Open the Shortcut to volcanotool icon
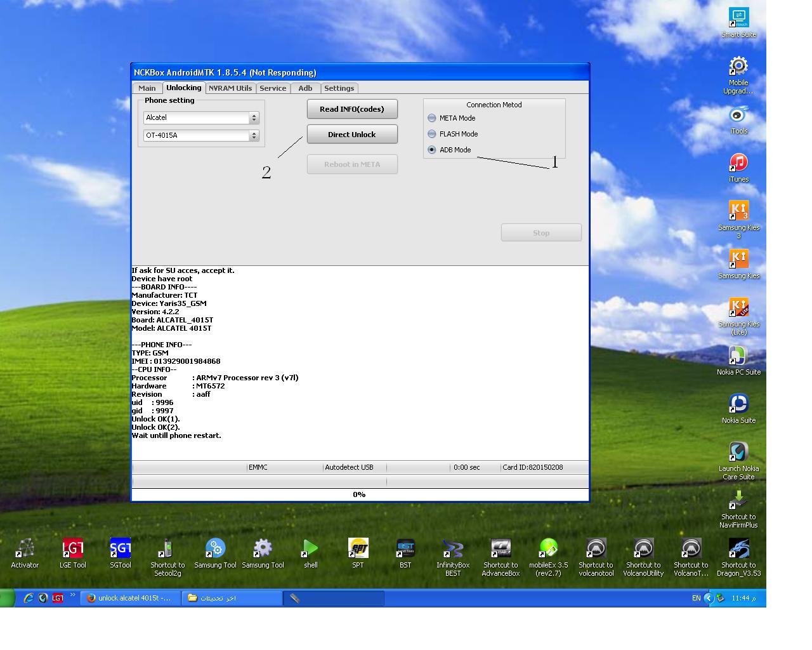The width and height of the screenshot is (812, 650). [x=596, y=557]
